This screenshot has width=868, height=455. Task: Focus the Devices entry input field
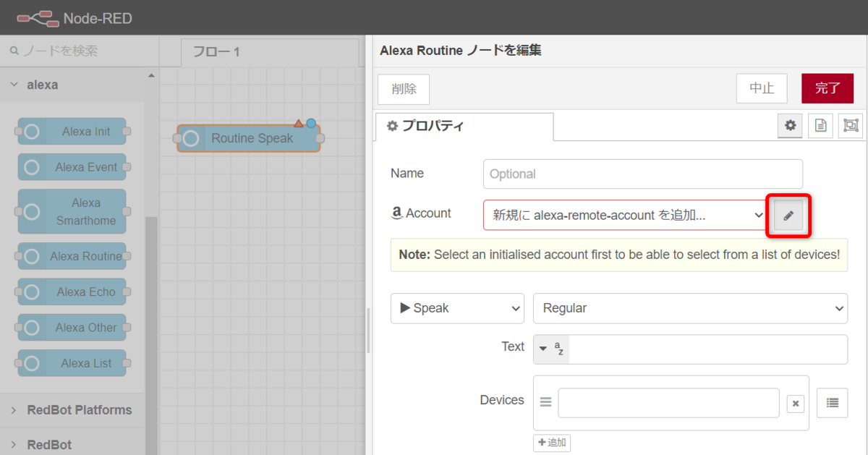pos(668,403)
